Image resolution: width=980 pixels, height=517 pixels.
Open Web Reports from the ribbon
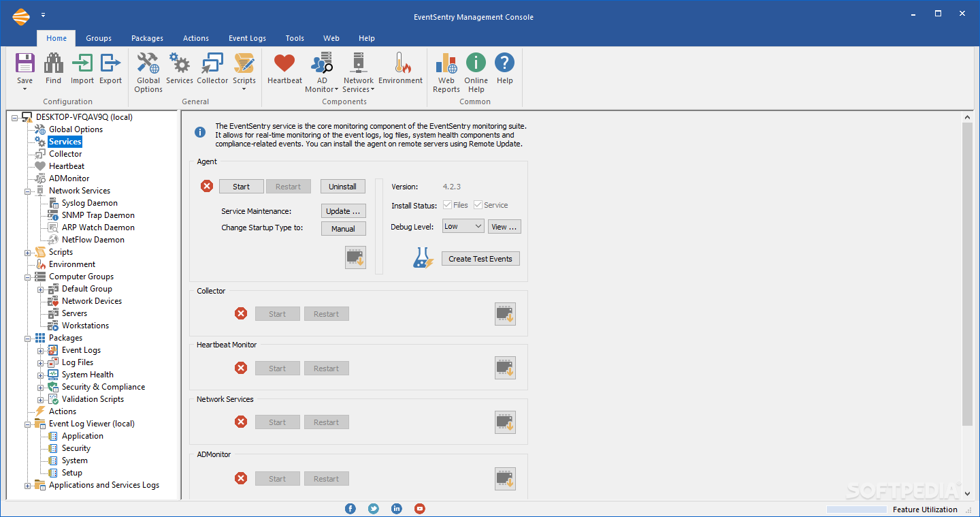[446, 63]
